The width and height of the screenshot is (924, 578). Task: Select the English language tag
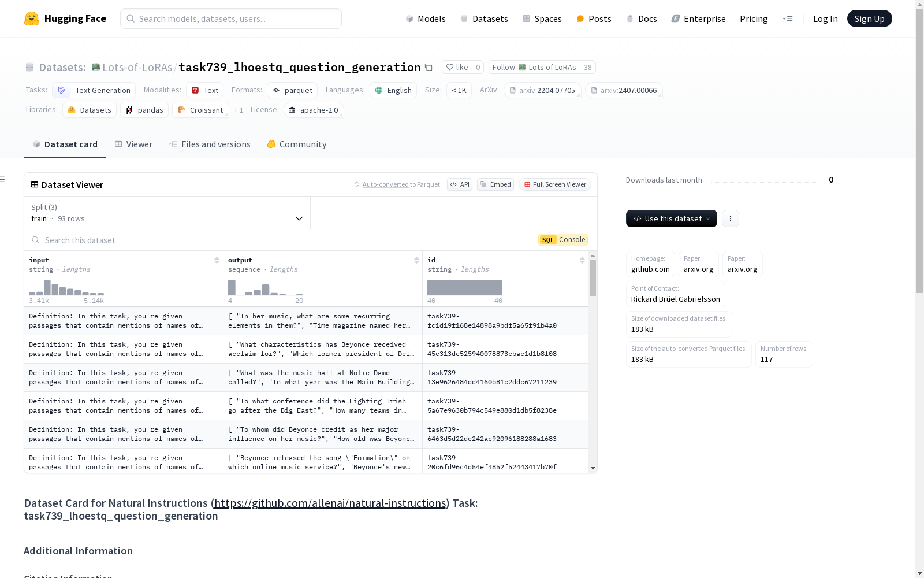[x=393, y=90]
